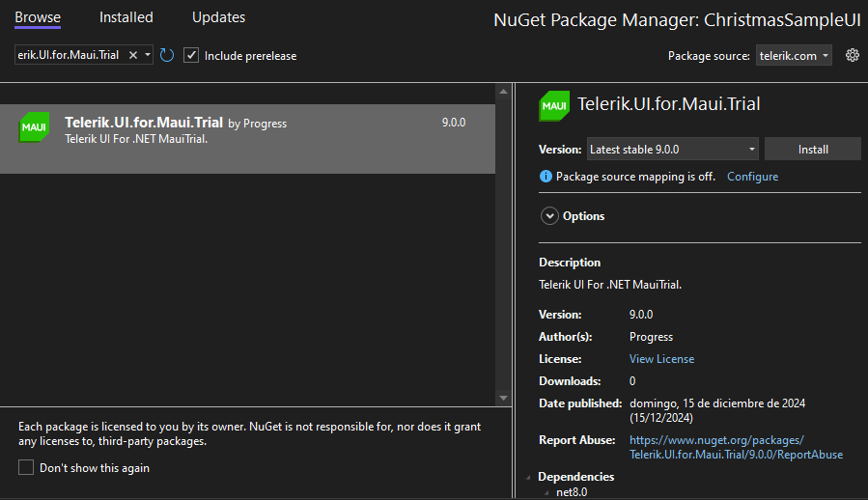This screenshot has height=500, width=868.
Task: Open NuGet settings gear
Action: click(852, 55)
